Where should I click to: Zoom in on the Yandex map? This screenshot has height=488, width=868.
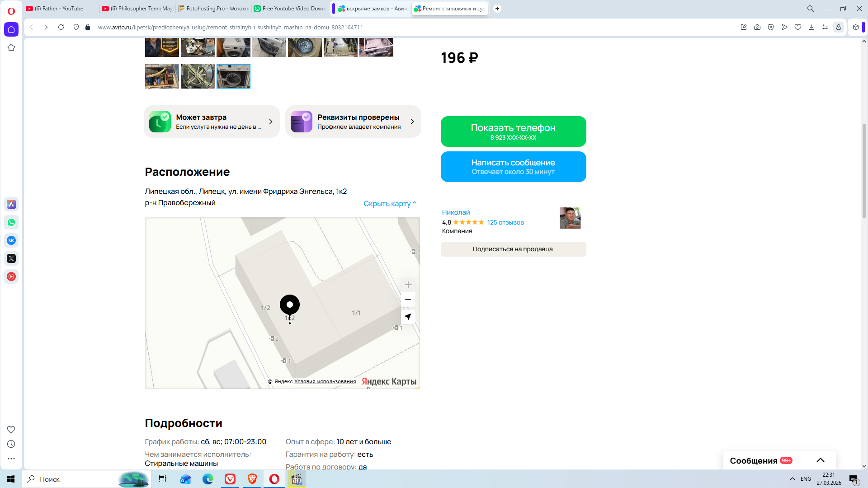tap(408, 285)
